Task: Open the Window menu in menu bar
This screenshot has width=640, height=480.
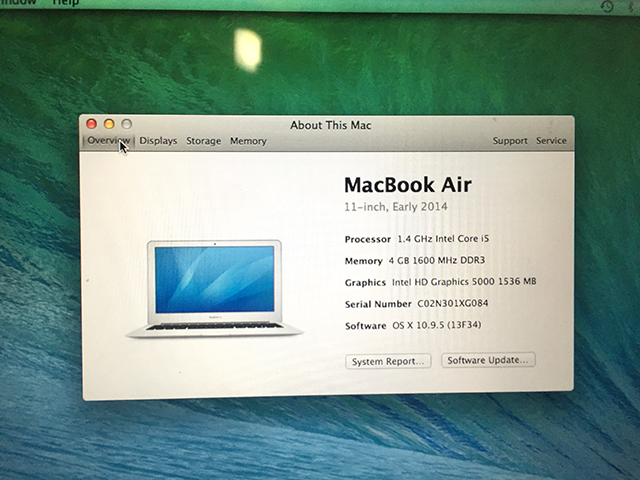Action: click(x=18, y=2)
